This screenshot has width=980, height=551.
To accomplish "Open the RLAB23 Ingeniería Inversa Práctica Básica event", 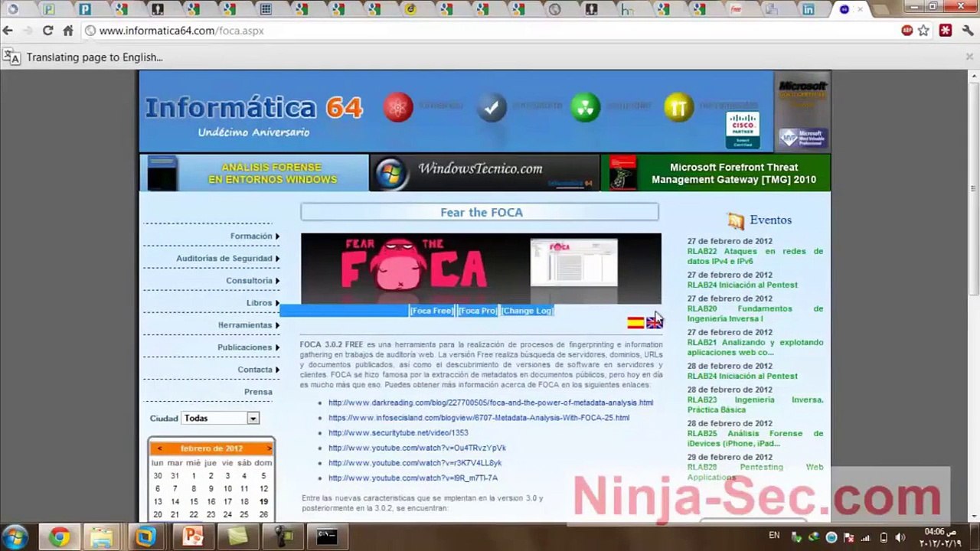I will point(755,405).
